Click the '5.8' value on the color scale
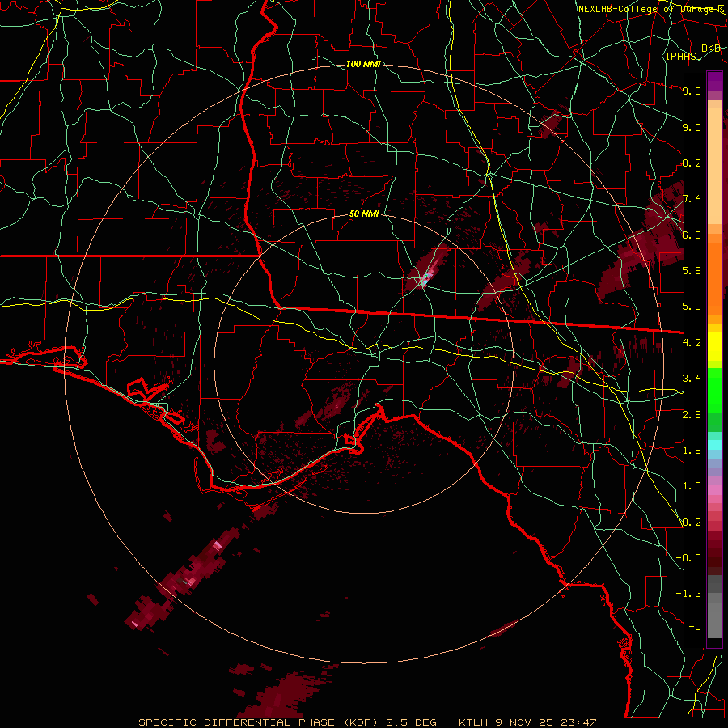728x728 pixels. click(x=692, y=270)
